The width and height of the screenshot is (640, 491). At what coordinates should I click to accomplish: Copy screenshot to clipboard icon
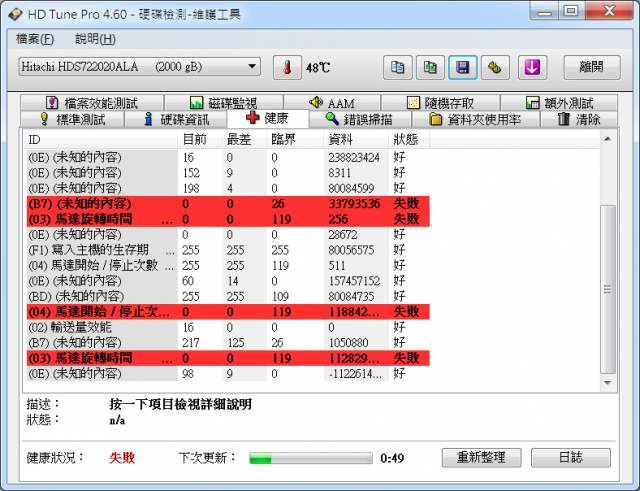(430, 67)
